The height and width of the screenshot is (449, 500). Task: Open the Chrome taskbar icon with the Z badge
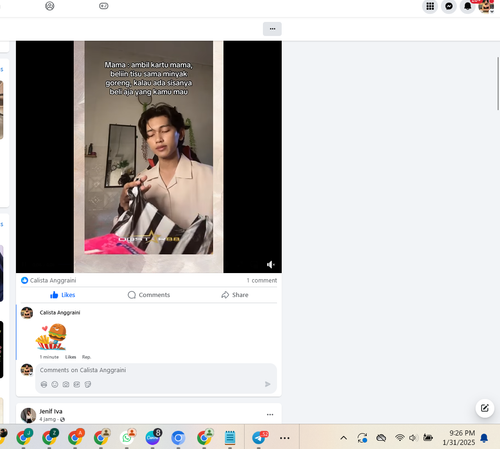(50, 437)
